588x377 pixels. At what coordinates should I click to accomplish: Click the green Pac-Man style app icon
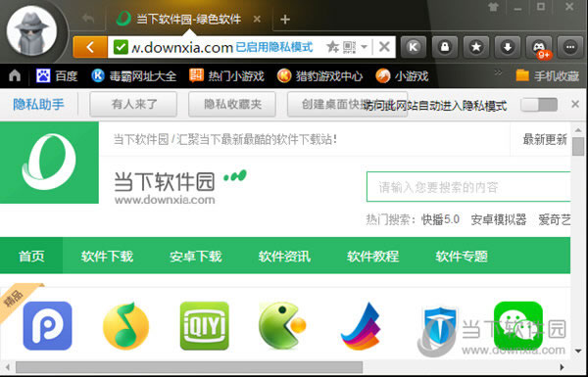coord(282,325)
